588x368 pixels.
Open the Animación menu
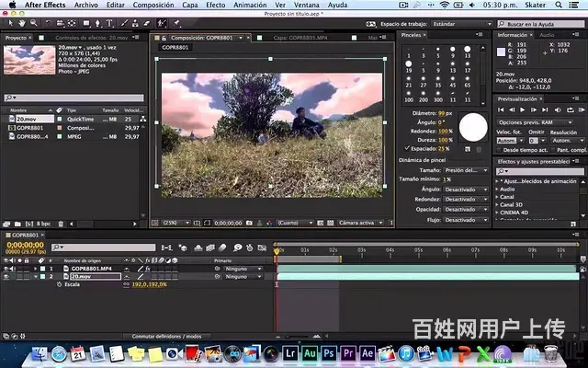coord(250,5)
